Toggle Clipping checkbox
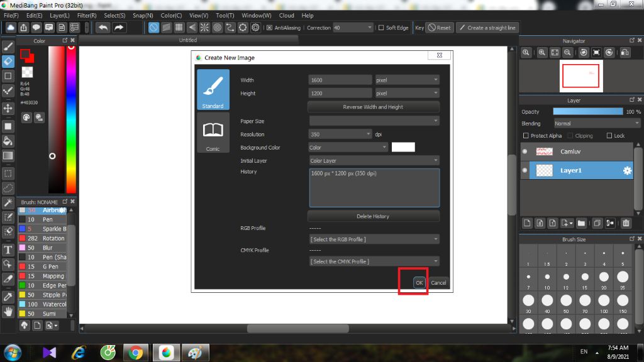644x362 pixels. point(570,136)
